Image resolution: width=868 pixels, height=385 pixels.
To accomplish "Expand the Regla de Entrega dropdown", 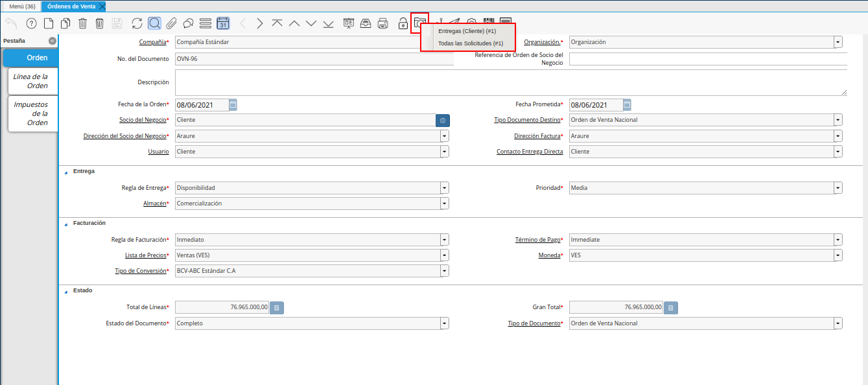I will point(444,188).
